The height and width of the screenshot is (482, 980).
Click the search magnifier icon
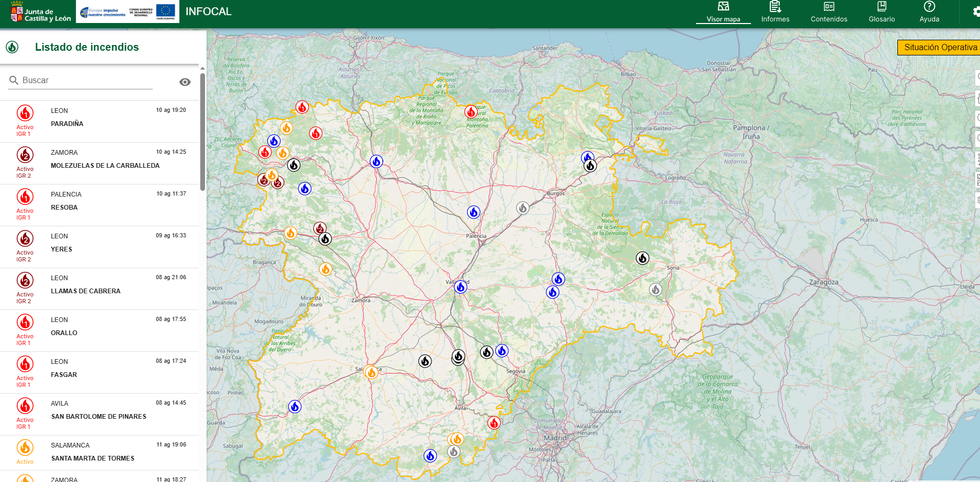(14, 81)
